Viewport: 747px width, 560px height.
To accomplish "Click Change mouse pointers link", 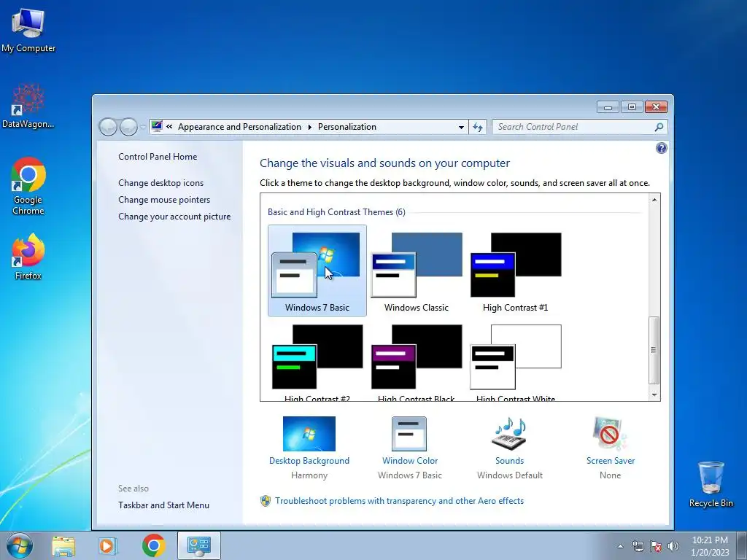I will pos(164,200).
